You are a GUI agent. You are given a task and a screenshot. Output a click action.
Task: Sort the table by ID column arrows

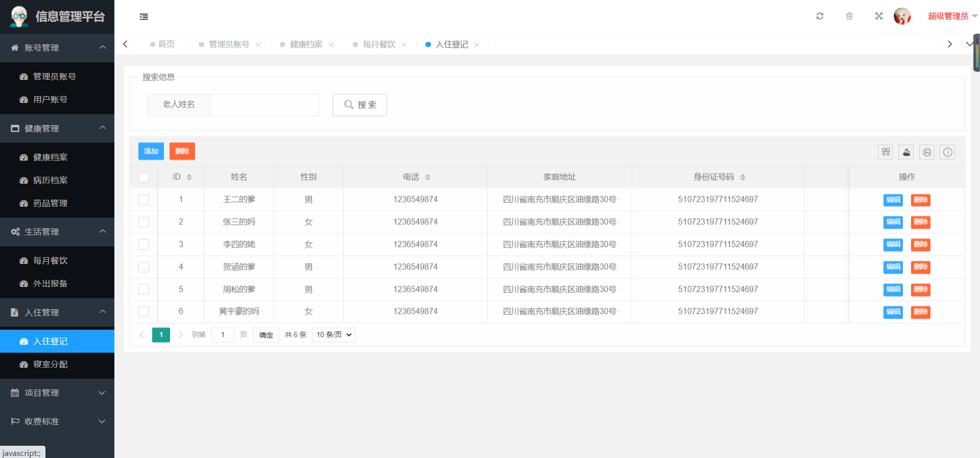189,177
